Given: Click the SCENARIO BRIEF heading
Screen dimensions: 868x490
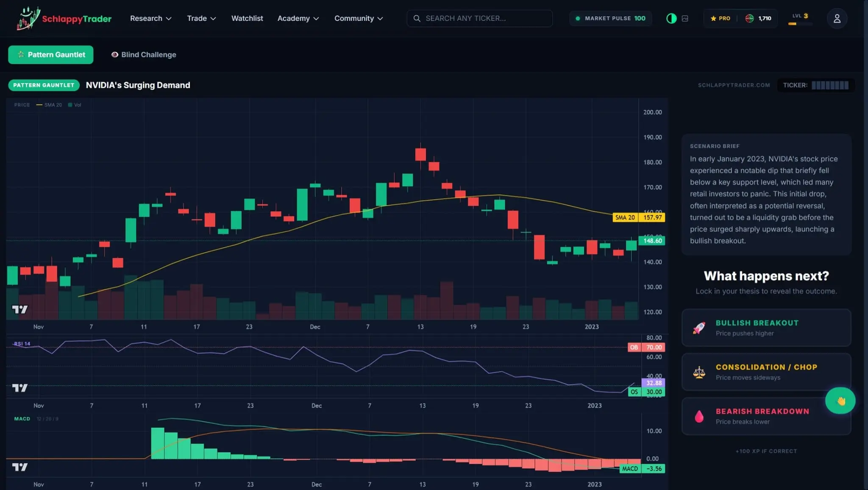Looking at the screenshot, I should click(x=715, y=146).
